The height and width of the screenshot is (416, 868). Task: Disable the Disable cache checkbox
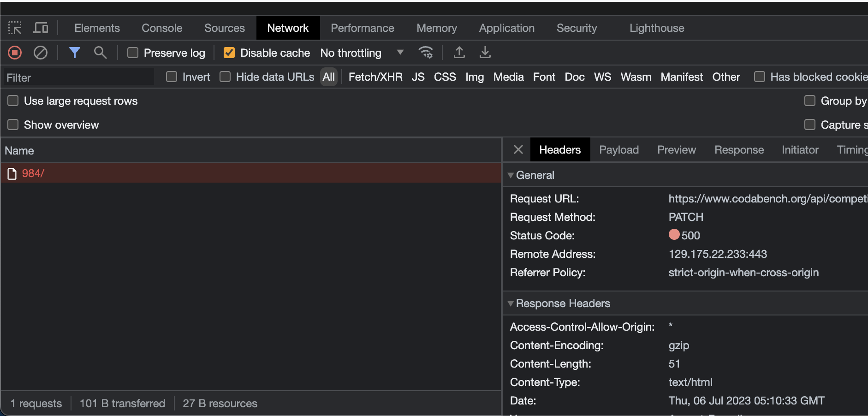230,53
